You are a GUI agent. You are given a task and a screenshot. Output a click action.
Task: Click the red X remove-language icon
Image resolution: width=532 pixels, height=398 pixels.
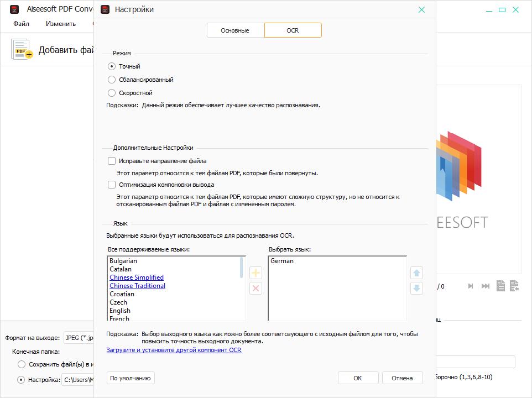(x=255, y=289)
